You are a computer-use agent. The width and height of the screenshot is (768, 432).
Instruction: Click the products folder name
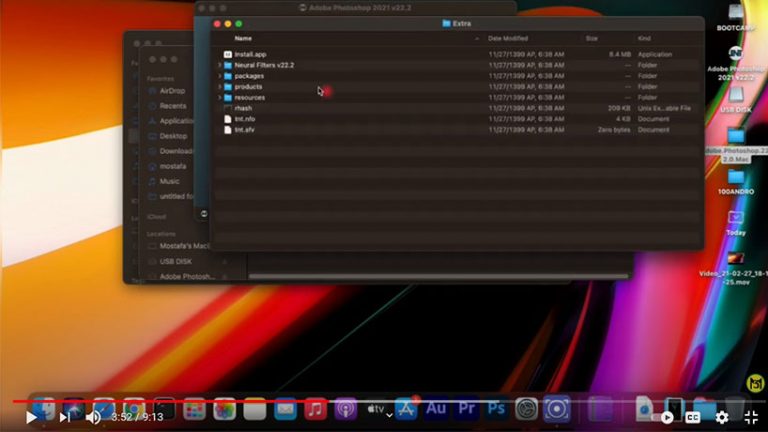point(248,87)
